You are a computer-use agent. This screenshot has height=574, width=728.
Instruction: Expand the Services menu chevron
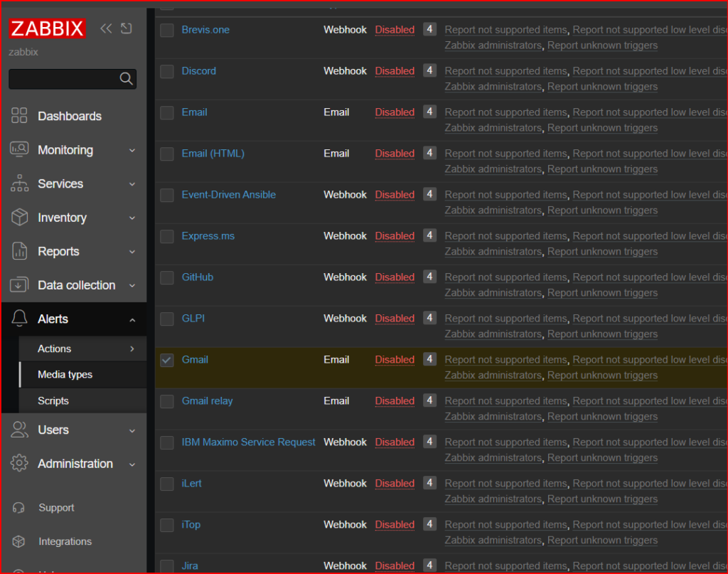[132, 184]
